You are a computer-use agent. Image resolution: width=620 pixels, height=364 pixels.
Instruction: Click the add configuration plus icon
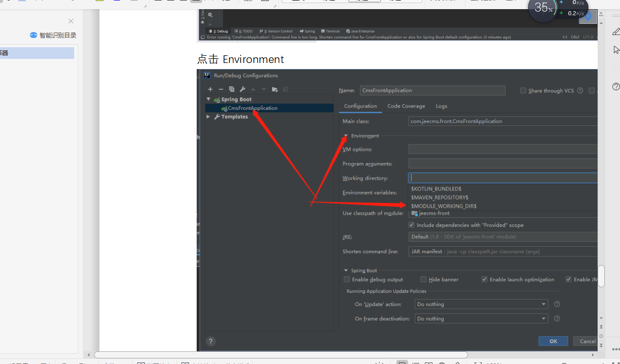tap(210, 89)
